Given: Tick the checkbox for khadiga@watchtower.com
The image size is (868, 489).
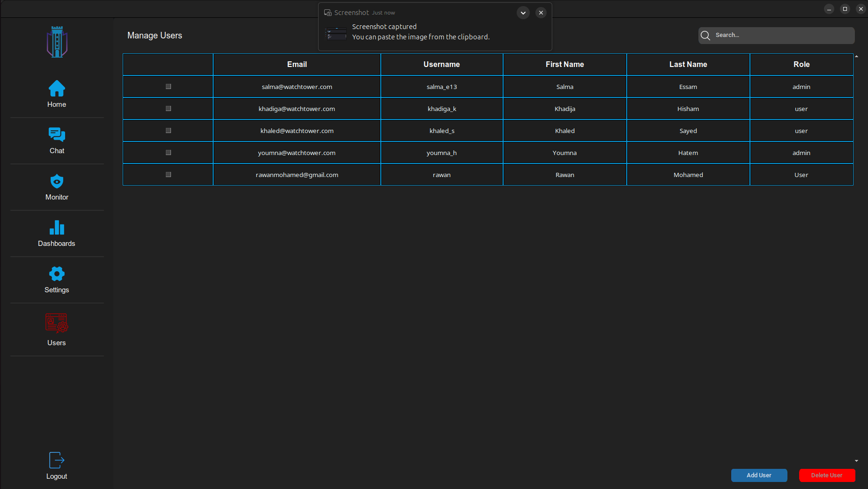Looking at the screenshot, I should [168, 109].
